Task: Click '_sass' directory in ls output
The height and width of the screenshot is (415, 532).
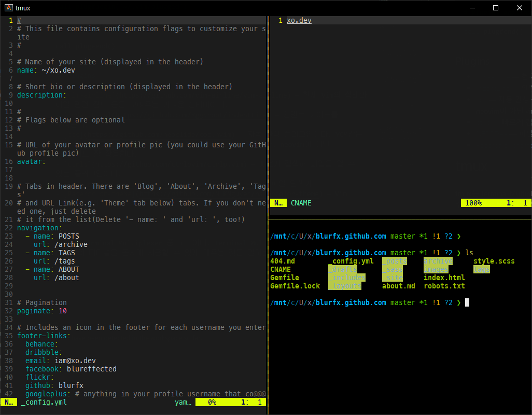Action: pos(393,269)
